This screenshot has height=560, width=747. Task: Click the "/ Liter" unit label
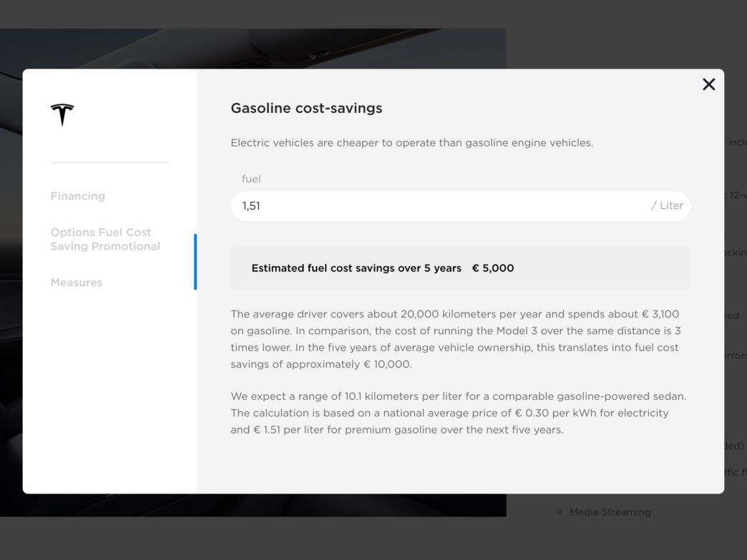667,206
